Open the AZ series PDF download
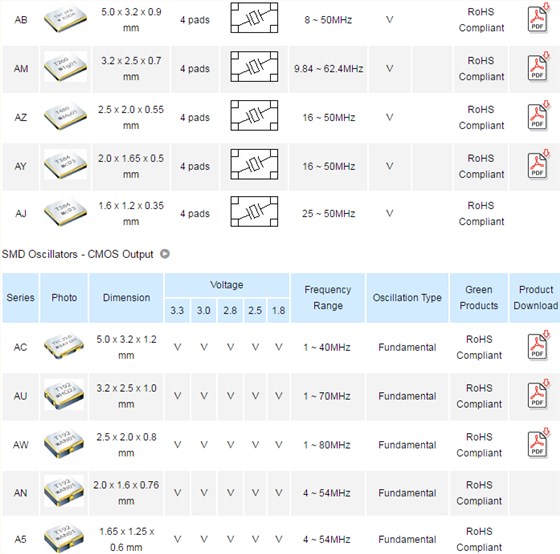Image resolution: width=560 pixels, height=554 pixels. (x=539, y=116)
